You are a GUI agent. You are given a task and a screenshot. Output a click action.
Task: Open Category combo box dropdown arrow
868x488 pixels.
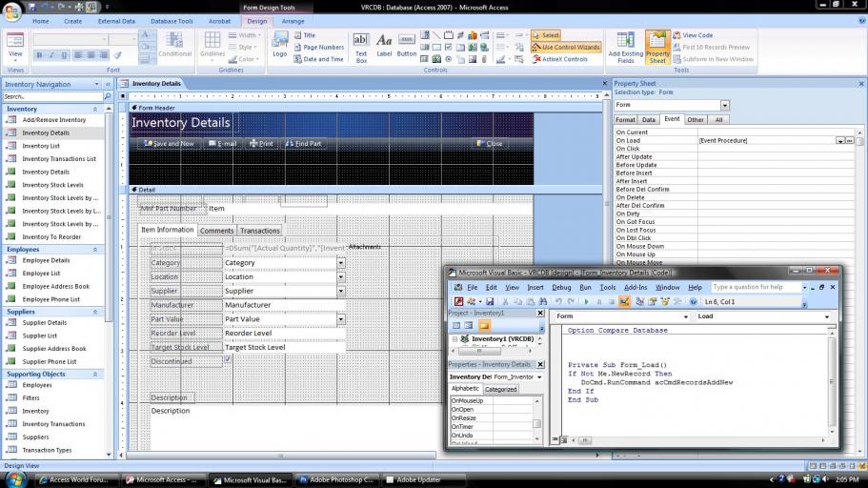click(x=341, y=263)
